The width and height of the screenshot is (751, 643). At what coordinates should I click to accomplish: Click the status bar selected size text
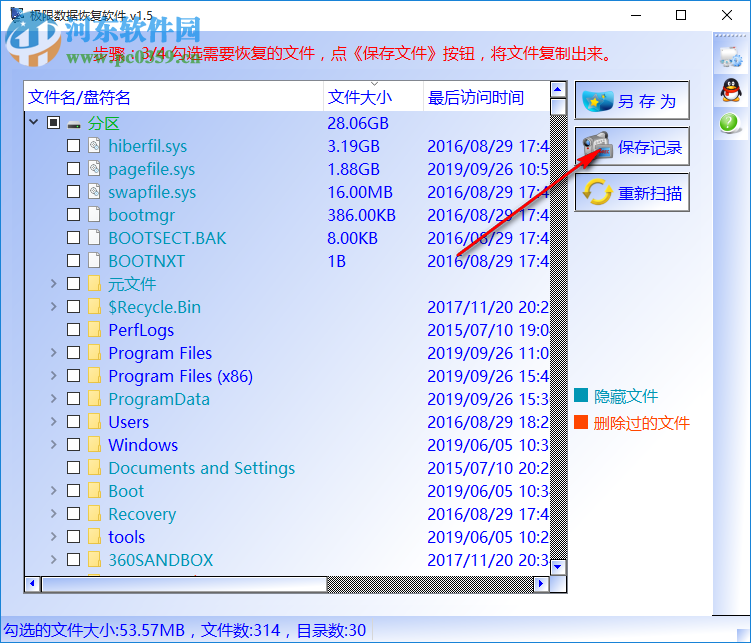[94, 630]
